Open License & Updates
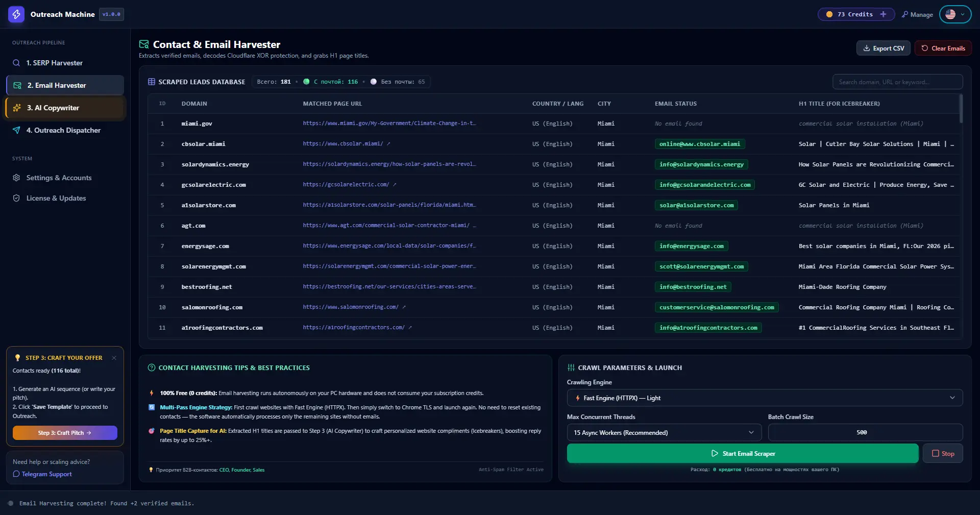The width and height of the screenshot is (980, 515). click(x=65, y=198)
